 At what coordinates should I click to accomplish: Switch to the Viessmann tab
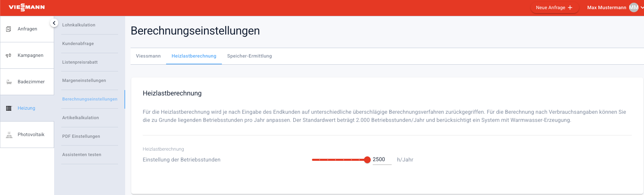148,56
